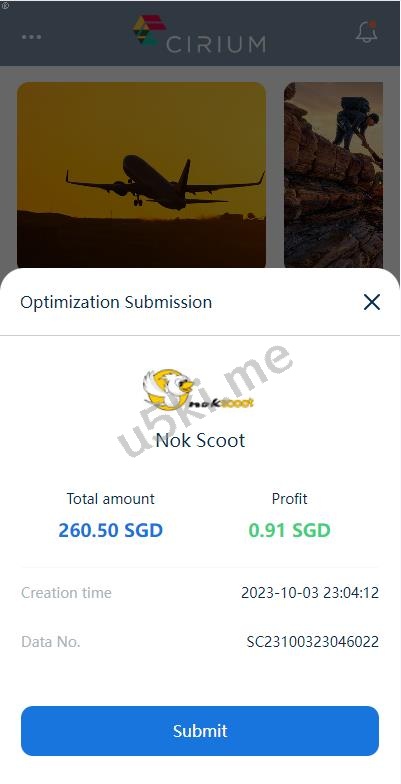Open the airplane sunset banner image

[x=142, y=176]
